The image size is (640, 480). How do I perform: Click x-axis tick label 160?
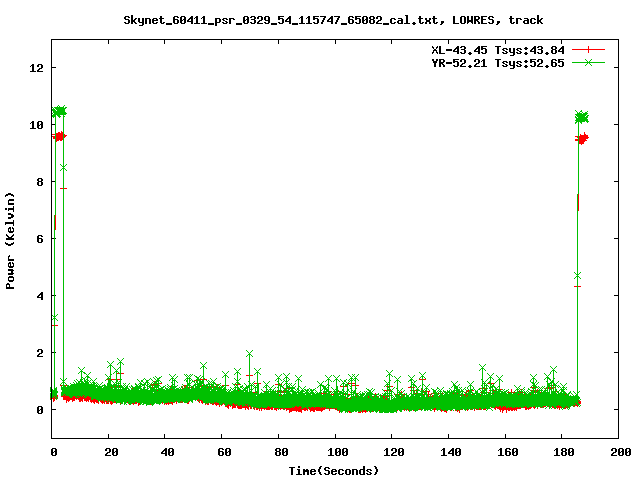[x=507, y=452]
